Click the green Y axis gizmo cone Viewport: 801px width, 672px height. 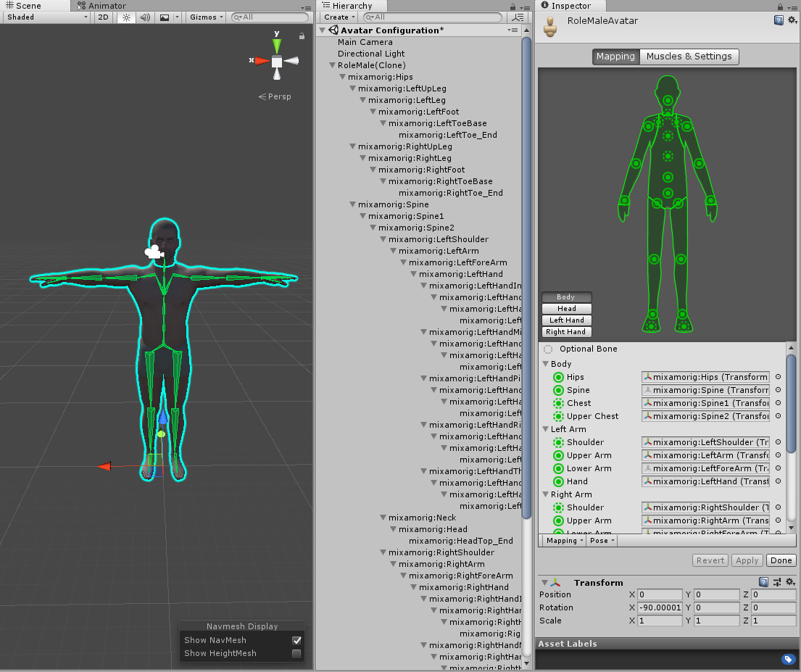(x=276, y=45)
